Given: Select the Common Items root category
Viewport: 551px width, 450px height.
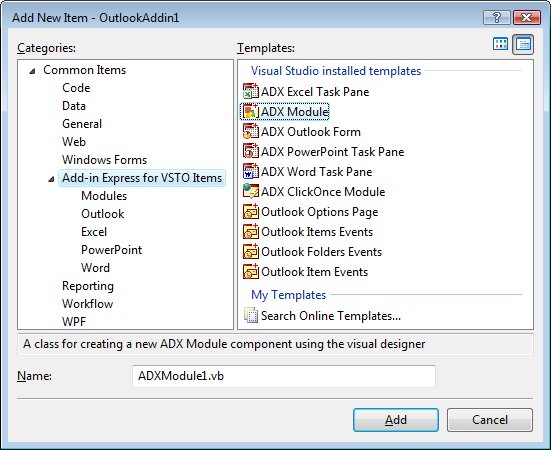Looking at the screenshot, I should [x=84, y=70].
